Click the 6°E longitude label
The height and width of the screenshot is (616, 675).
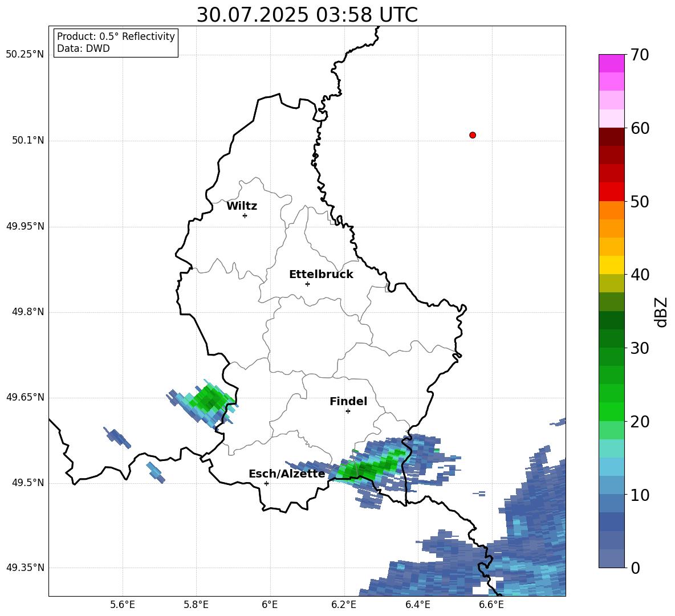270,605
